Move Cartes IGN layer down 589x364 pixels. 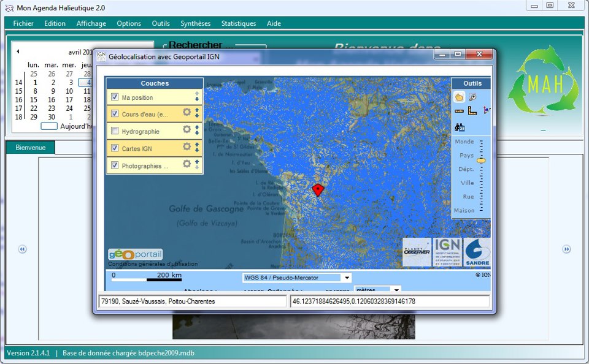click(x=197, y=150)
